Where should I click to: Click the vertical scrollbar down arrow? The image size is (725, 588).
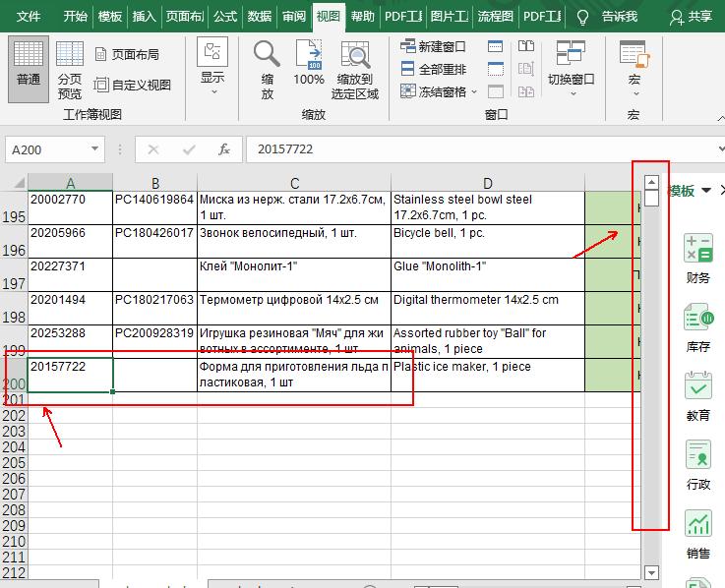tap(650, 572)
